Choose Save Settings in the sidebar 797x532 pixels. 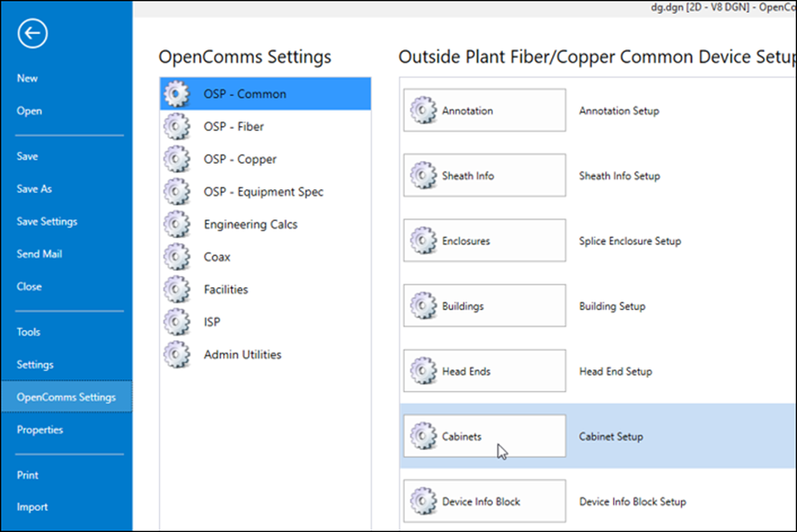coord(47,221)
